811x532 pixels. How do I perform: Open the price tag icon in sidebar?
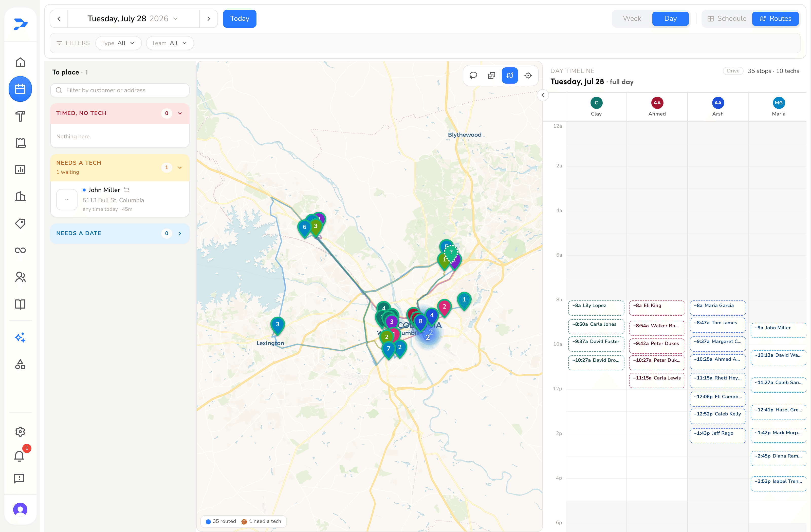tap(20, 223)
